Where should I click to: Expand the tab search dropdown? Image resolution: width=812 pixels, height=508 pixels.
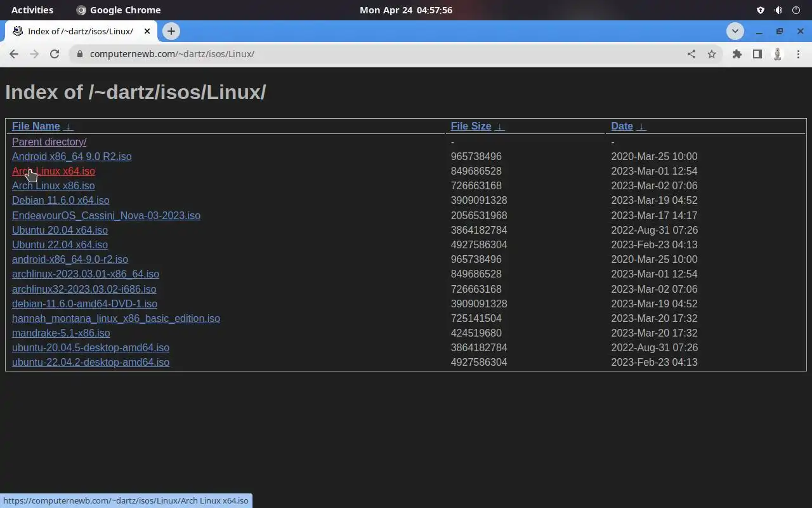[735, 31]
